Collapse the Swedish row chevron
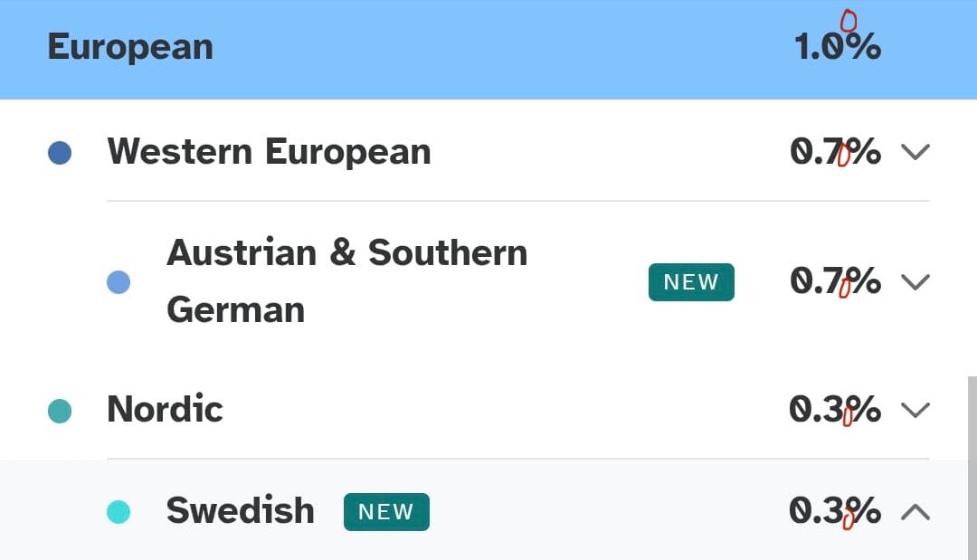Viewport: 977px width, 560px height. (915, 513)
